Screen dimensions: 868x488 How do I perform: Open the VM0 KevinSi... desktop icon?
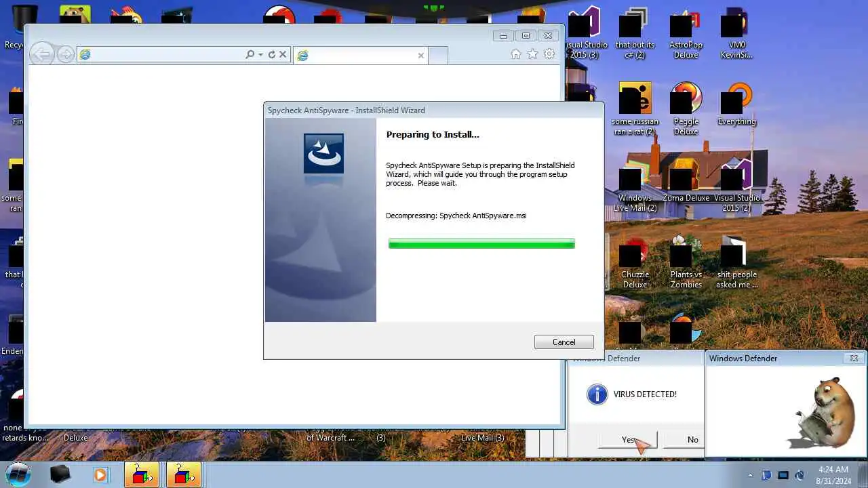pos(736,33)
